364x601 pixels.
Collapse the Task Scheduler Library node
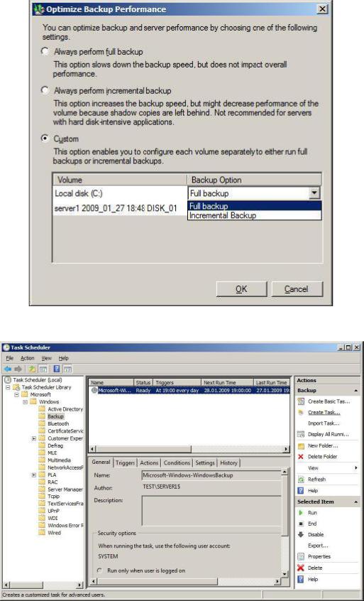[x=8, y=387]
